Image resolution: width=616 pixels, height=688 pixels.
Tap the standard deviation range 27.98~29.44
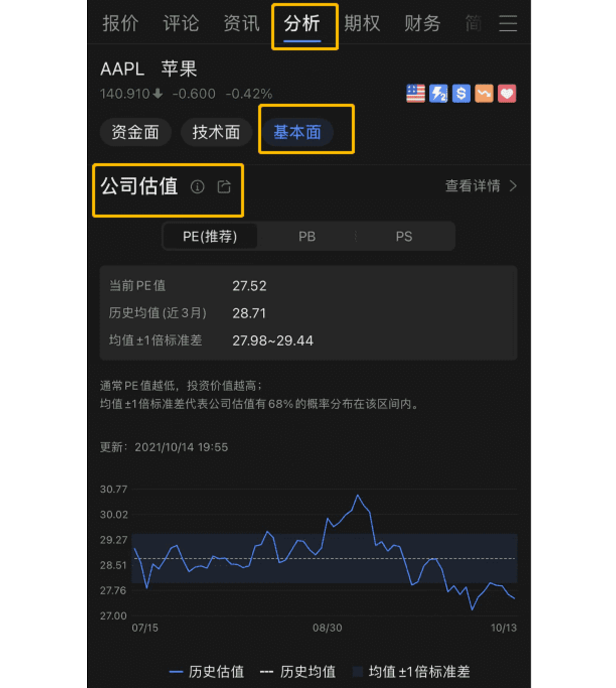(273, 340)
